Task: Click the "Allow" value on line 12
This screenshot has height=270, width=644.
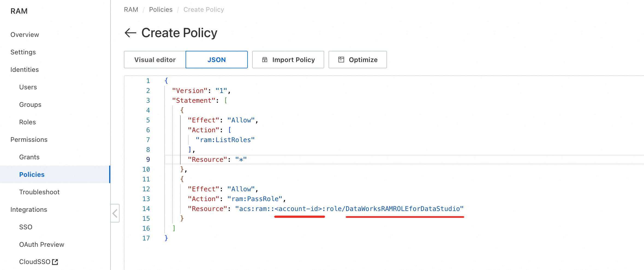Action: tap(241, 189)
